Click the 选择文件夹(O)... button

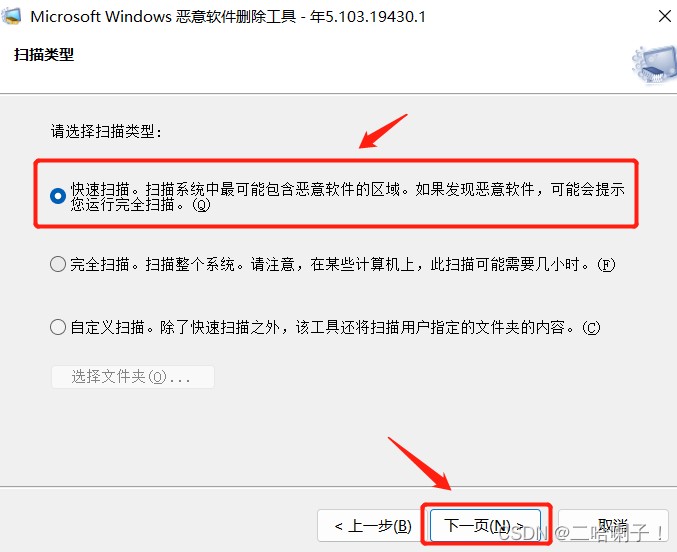(133, 377)
